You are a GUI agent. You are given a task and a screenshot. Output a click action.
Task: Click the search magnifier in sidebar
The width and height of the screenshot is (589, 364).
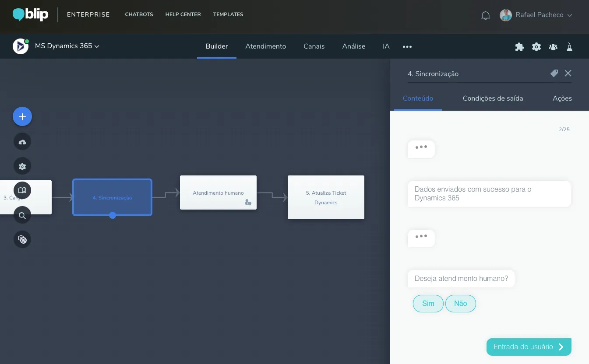22,215
